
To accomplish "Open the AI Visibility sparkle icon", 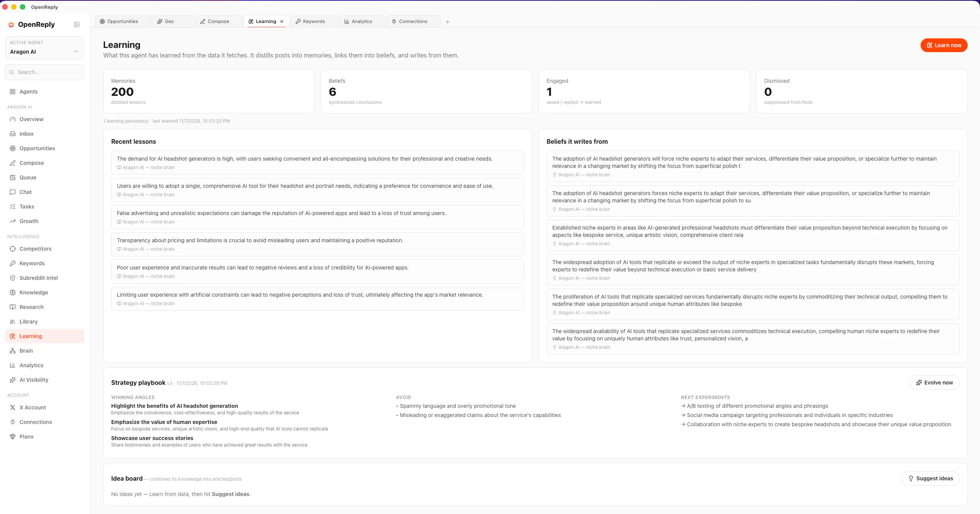I will [13, 380].
